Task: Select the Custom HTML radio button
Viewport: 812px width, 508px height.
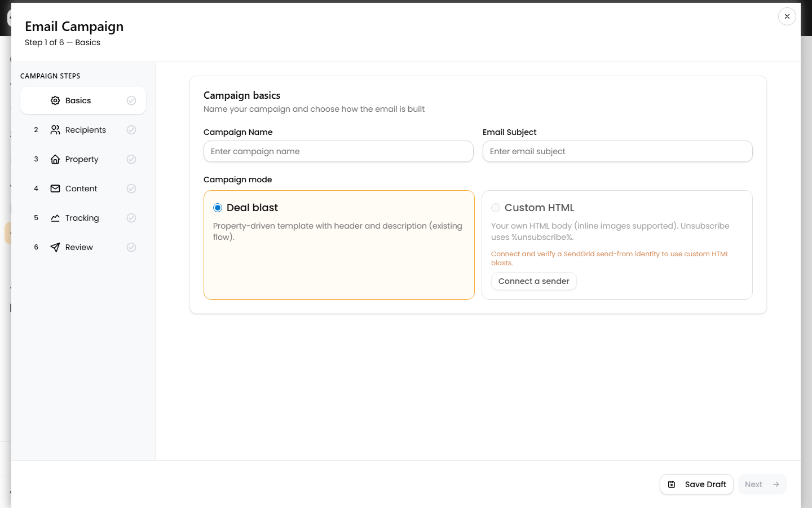Action: [496, 208]
